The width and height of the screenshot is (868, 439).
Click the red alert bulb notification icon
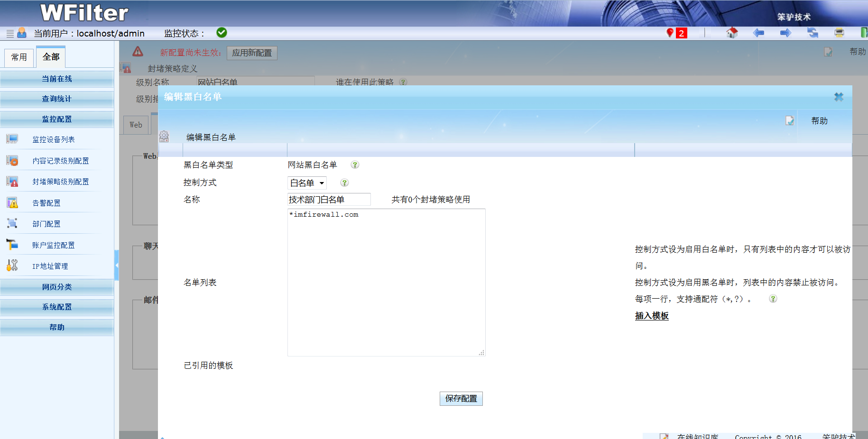670,33
